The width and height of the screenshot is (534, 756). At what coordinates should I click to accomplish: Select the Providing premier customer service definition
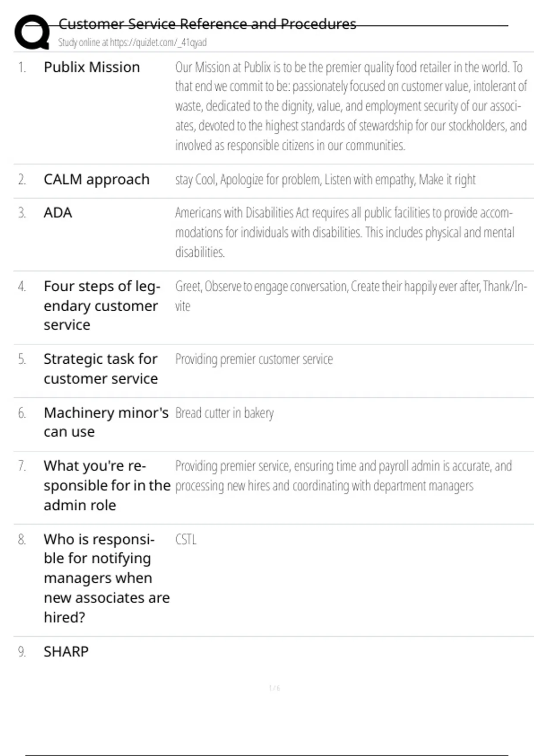(254, 359)
